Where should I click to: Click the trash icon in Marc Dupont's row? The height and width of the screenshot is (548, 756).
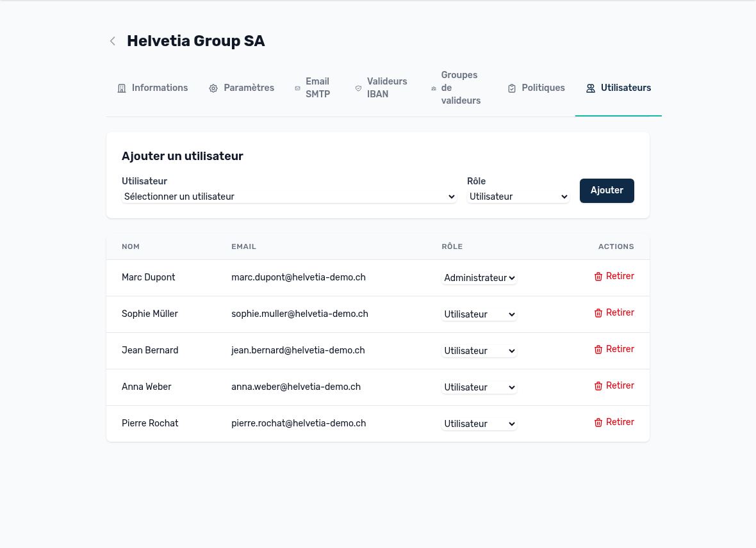click(x=598, y=277)
